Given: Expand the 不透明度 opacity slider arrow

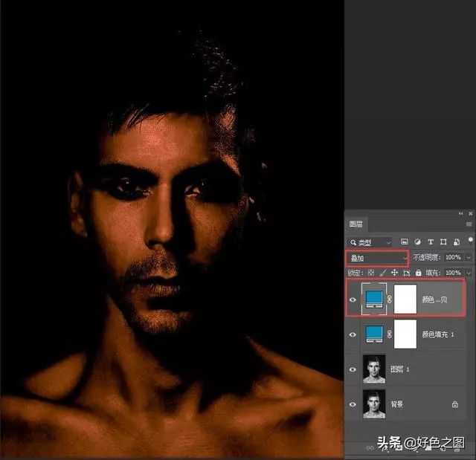Looking at the screenshot, I should (x=469, y=257).
